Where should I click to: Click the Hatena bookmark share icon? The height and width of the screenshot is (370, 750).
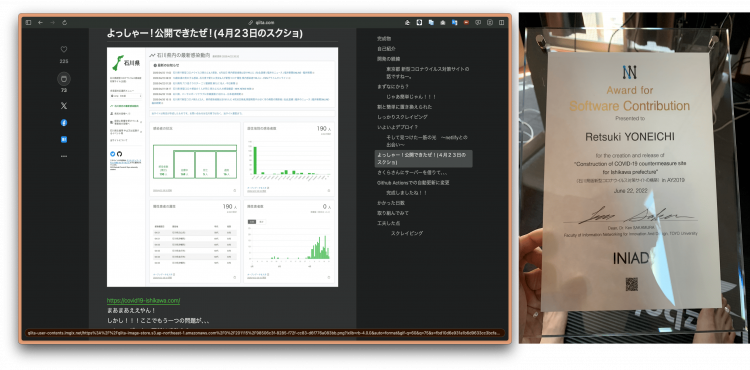pyautogui.click(x=64, y=140)
